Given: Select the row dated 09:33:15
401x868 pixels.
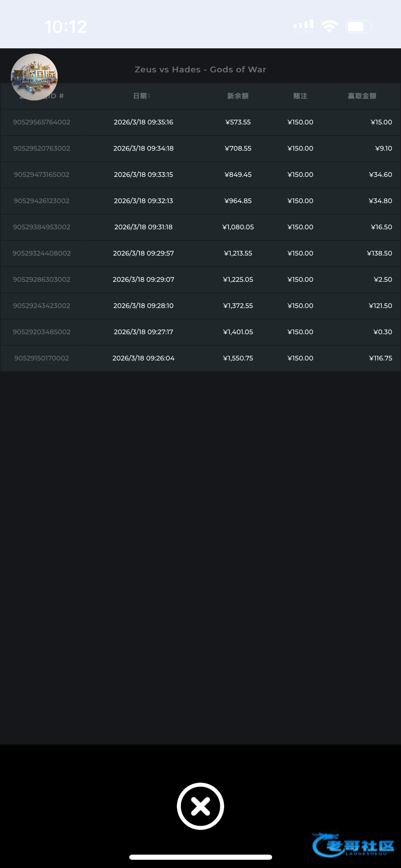Looking at the screenshot, I should (x=143, y=174).
